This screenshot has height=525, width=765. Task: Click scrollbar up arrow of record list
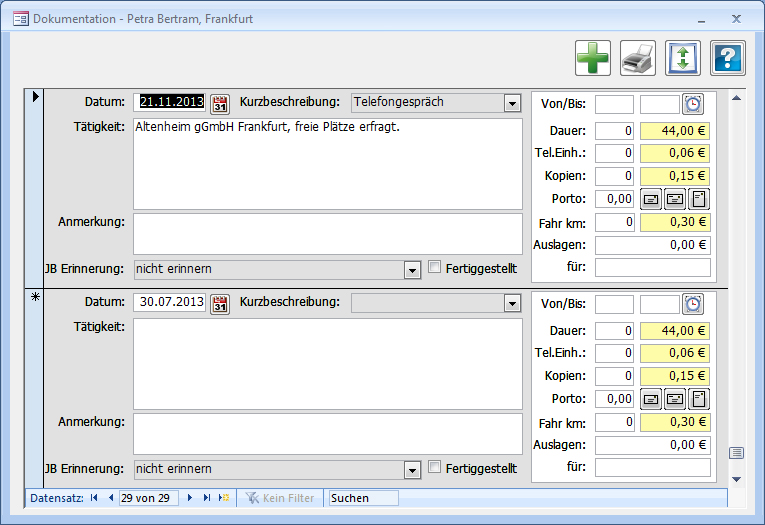[736, 98]
